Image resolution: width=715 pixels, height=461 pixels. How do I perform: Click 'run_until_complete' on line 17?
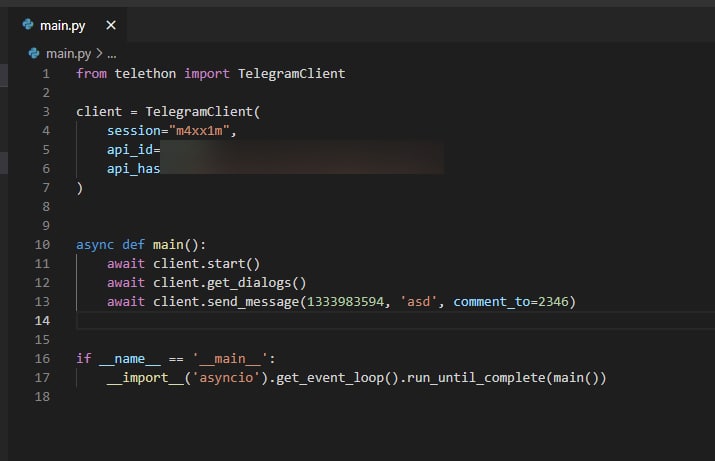(476, 378)
